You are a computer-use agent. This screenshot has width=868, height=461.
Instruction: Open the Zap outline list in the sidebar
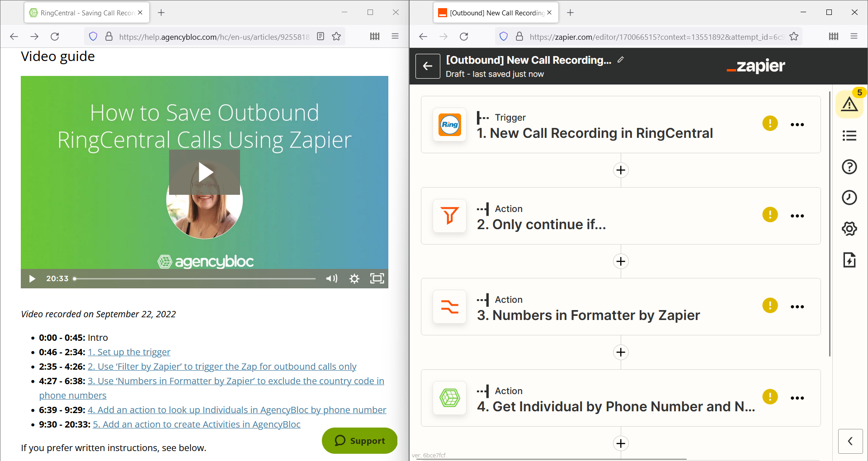(849, 136)
